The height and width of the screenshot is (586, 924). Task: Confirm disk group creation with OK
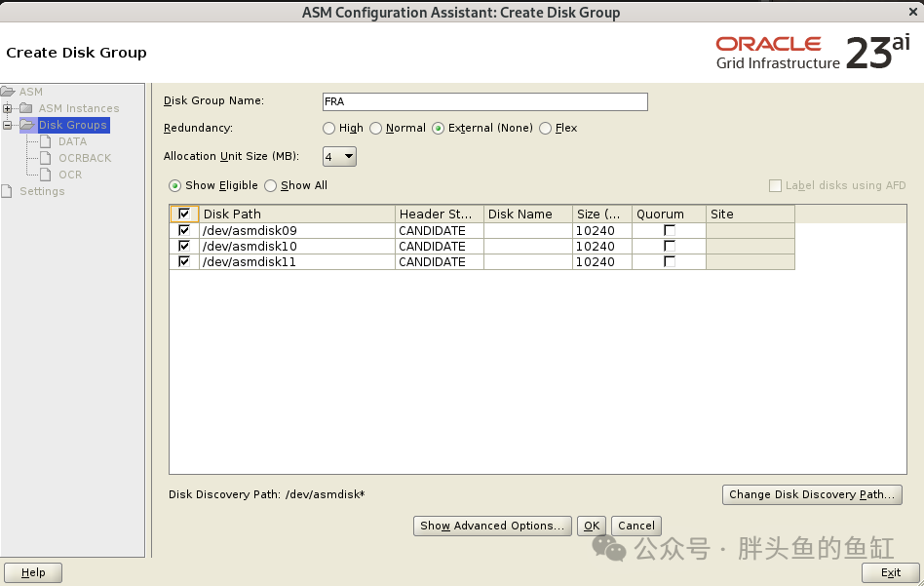click(592, 526)
